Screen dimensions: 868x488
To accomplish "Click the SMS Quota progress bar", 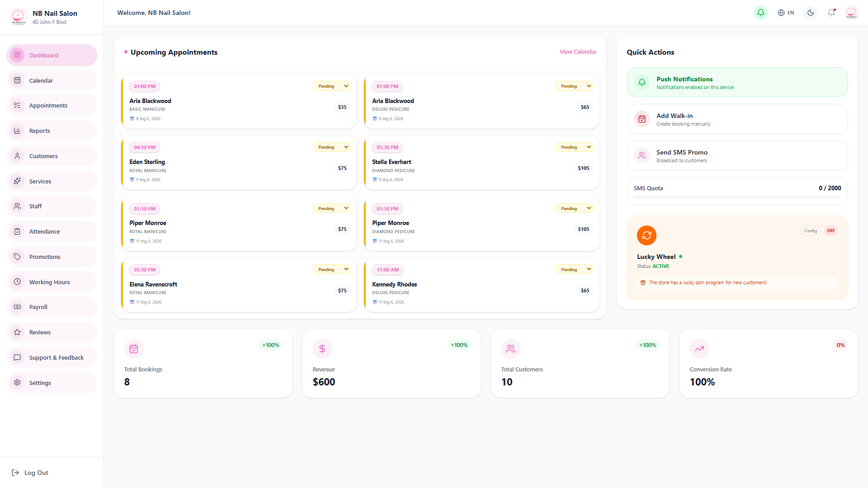I will [x=737, y=197].
